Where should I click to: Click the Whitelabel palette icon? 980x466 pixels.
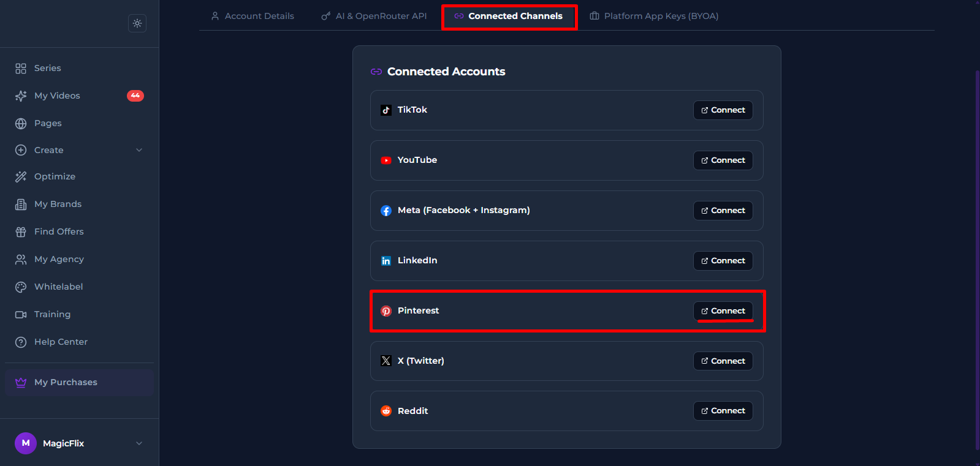point(21,287)
